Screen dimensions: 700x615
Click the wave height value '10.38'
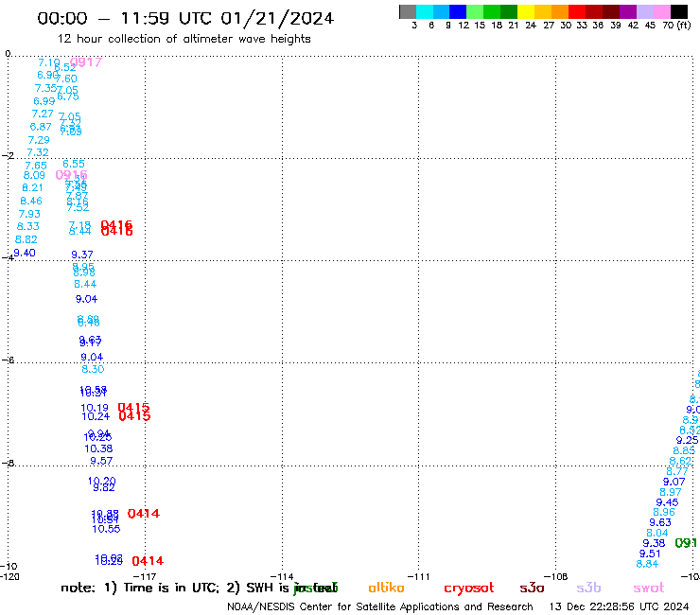tap(98, 448)
